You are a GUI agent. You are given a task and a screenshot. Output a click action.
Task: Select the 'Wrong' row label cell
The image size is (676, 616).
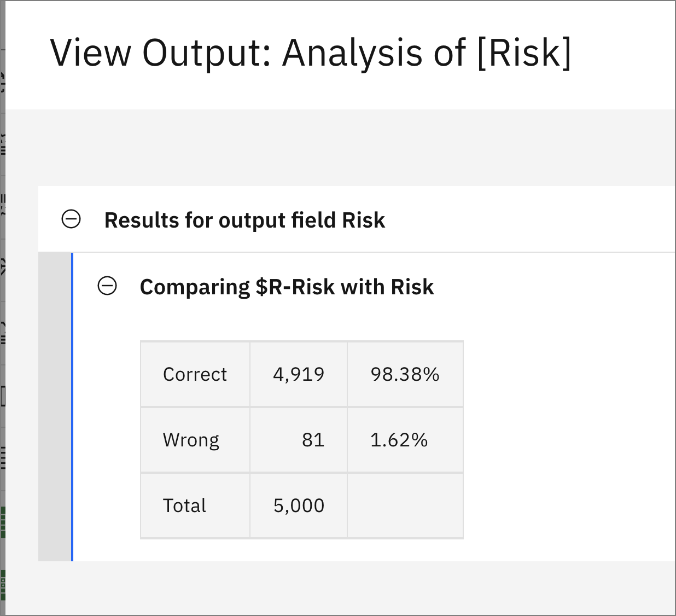pyautogui.click(x=195, y=440)
